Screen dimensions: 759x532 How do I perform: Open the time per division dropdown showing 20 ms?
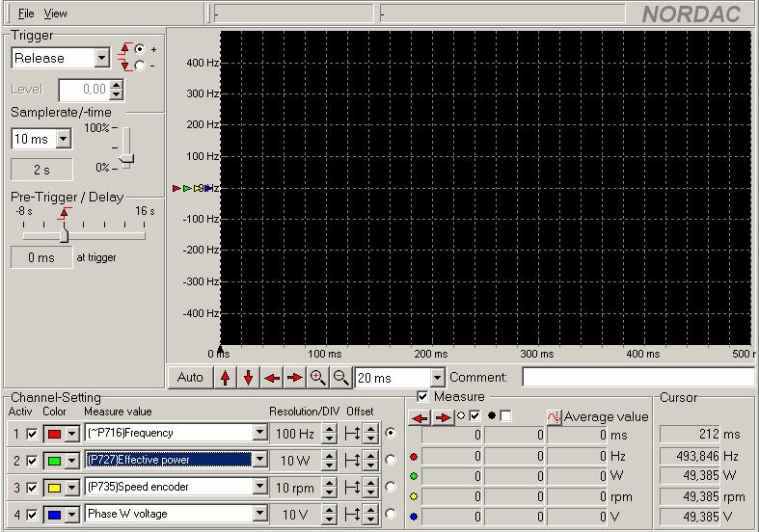pos(437,378)
